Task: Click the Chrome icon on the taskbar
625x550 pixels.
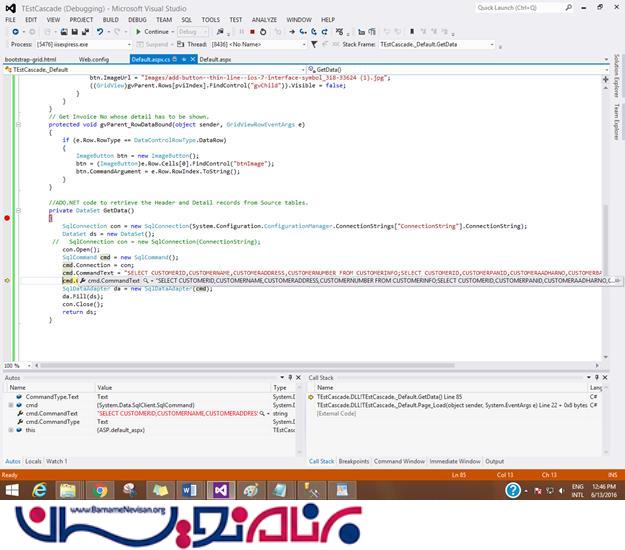Action: click(100, 490)
